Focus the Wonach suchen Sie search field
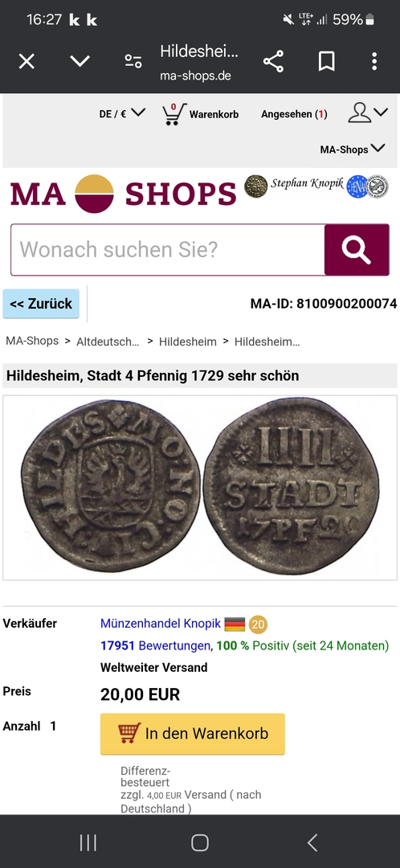 [x=168, y=250]
